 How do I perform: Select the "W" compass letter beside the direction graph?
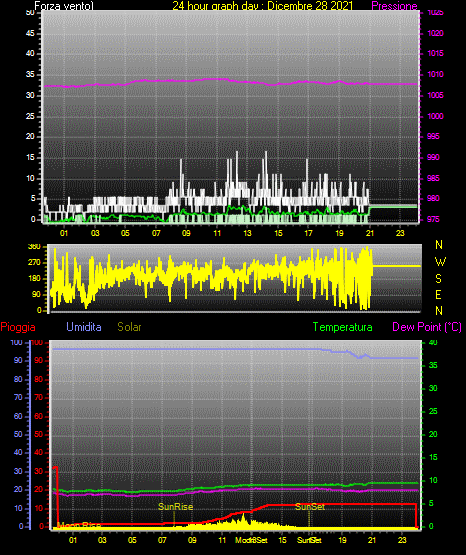(440, 262)
